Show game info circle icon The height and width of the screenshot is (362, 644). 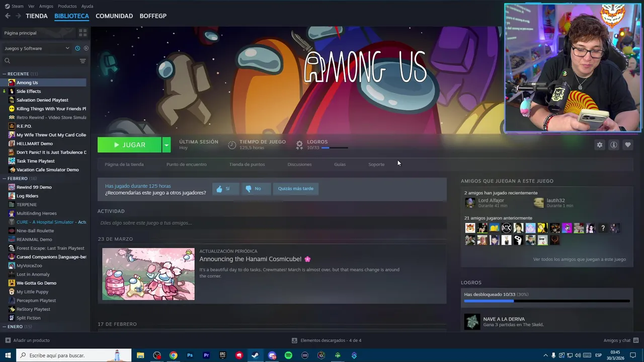click(614, 145)
